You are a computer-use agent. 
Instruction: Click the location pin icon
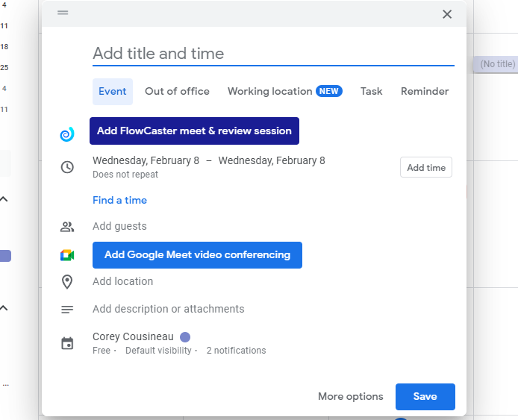67,282
